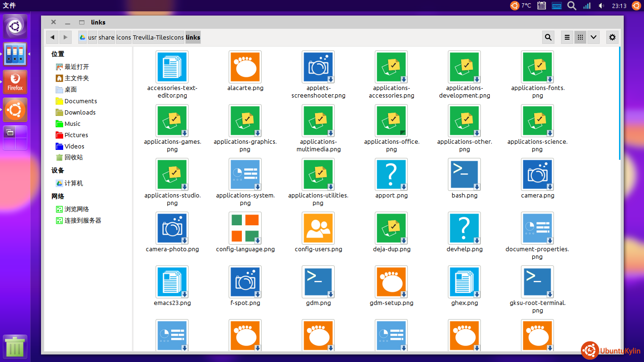The image size is (644, 362).
Task: Select the alacarte.png file icon
Action: (245, 67)
